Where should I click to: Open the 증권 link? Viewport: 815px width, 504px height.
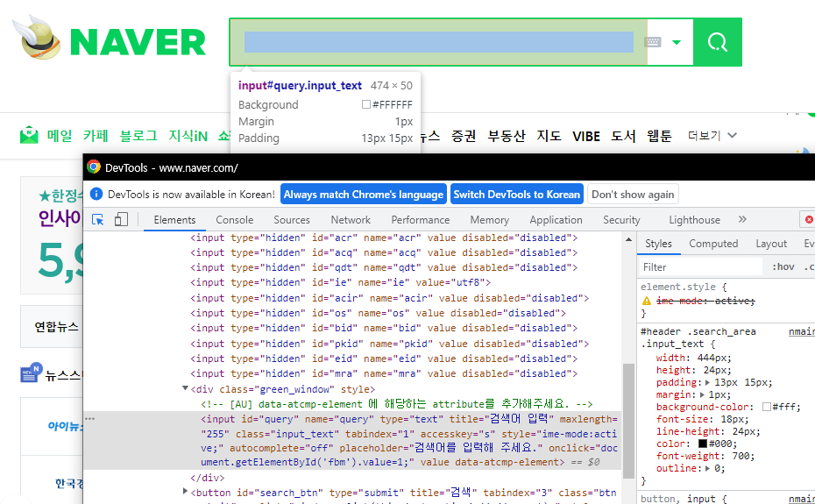[464, 136]
